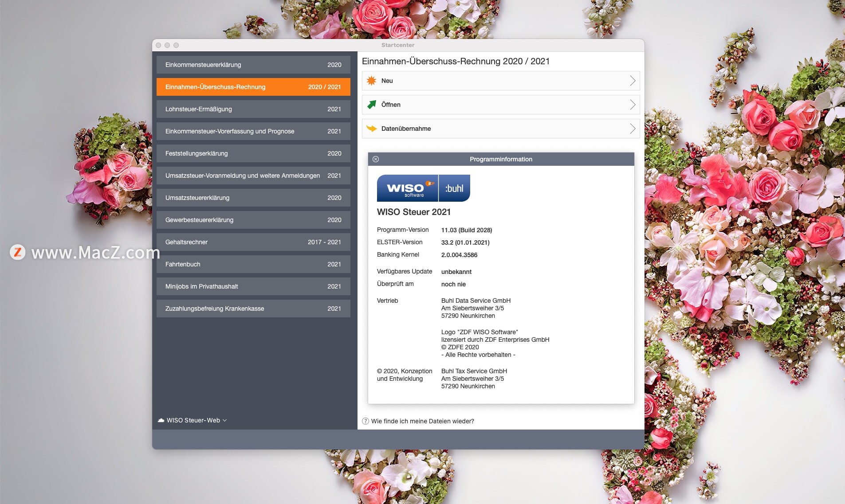The height and width of the screenshot is (504, 845).
Task: Expand the Datenübernahme row chevron
Action: click(x=633, y=129)
